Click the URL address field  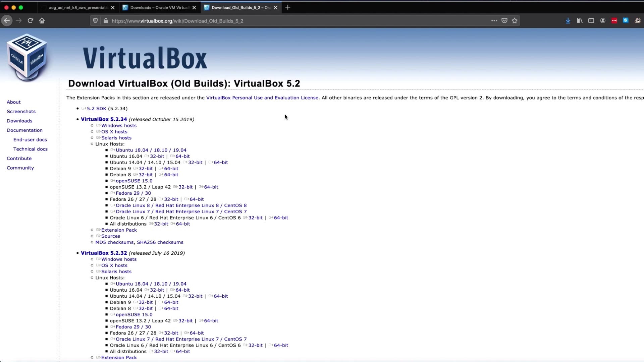(295, 21)
